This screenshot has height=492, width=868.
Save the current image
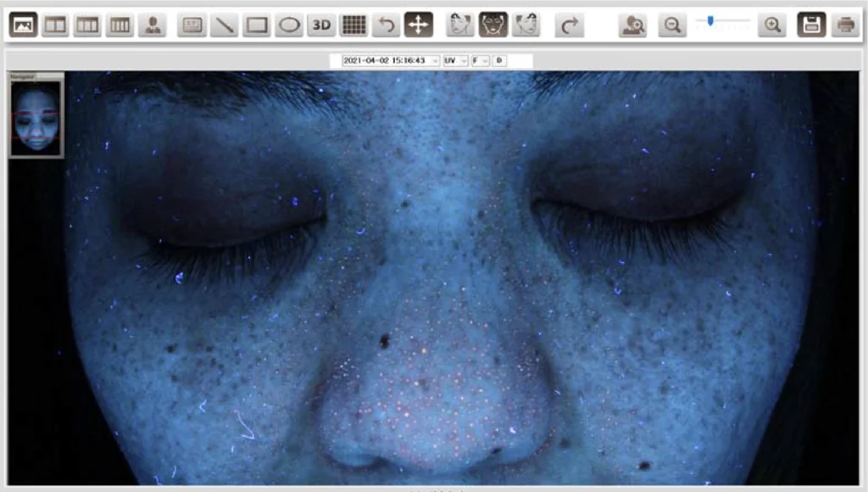(811, 25)
